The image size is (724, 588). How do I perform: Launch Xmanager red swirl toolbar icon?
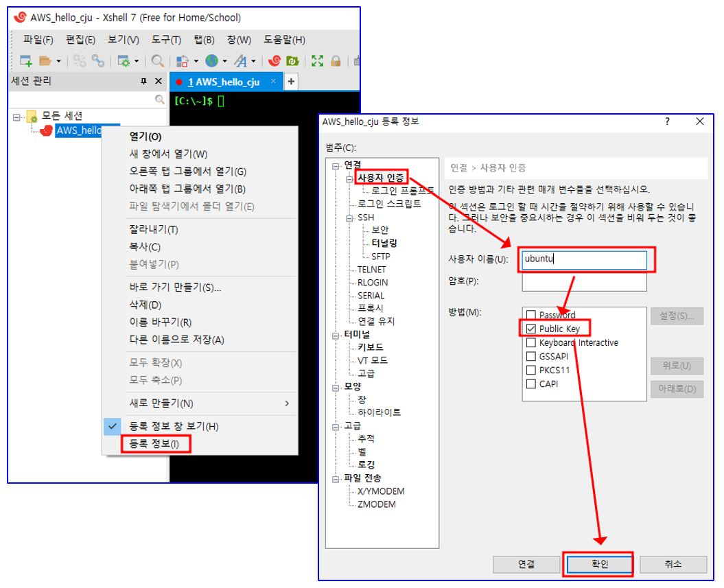(x=275, y=60)
